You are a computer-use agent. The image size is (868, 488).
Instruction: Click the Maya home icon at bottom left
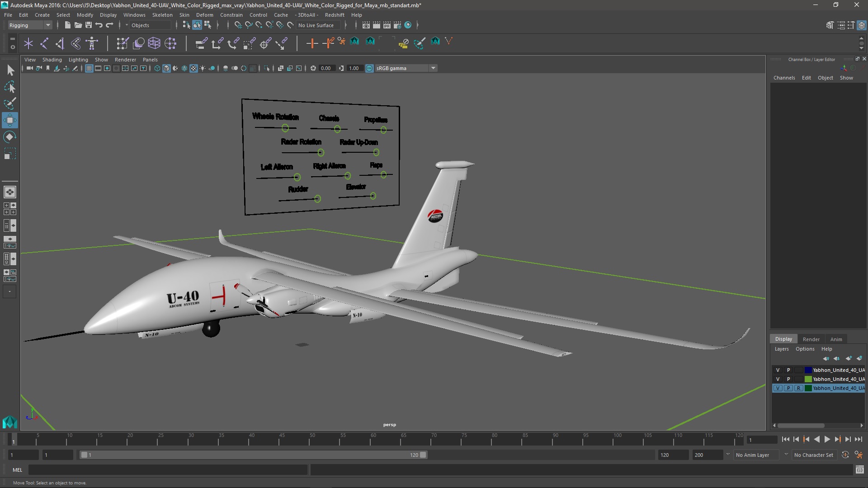pyautogui.click(x=10, y=422)
